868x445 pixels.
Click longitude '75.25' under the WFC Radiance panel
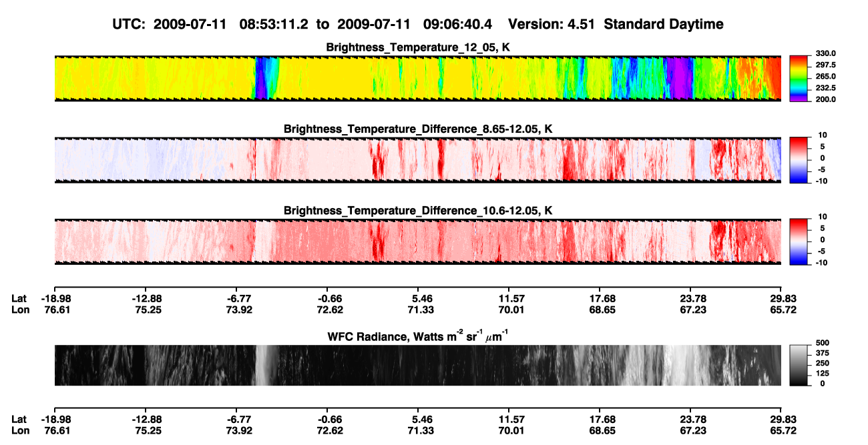click(x=148, y=430)
